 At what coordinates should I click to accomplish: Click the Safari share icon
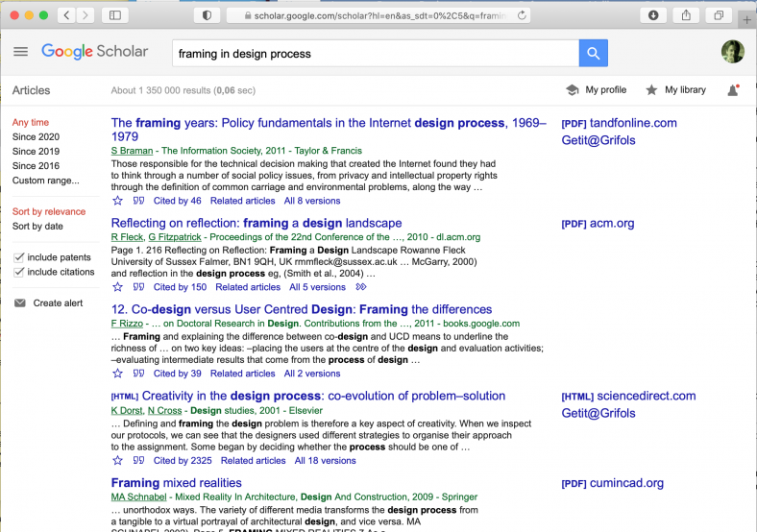[686, 15]
